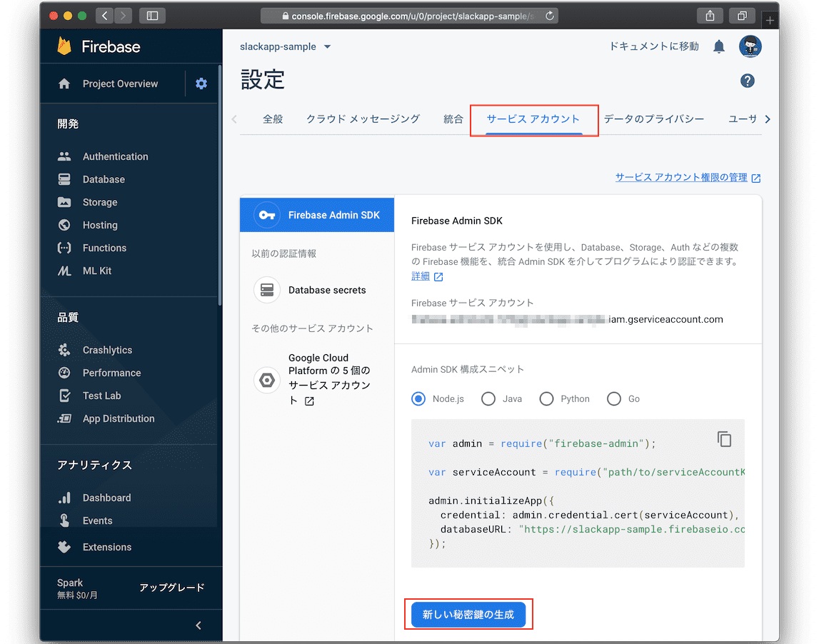Click the Firebase flame logo icon
The height and width of the screenshot is (644, 819).
pyautogui.click(x=64, y=46)
